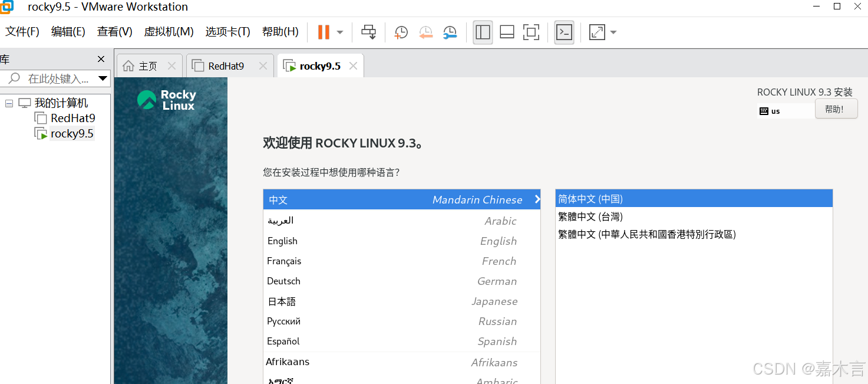Click the Send Ctrl+Alt+Del icon
This screenshot has width=868, height=384.
pos(369,32)
